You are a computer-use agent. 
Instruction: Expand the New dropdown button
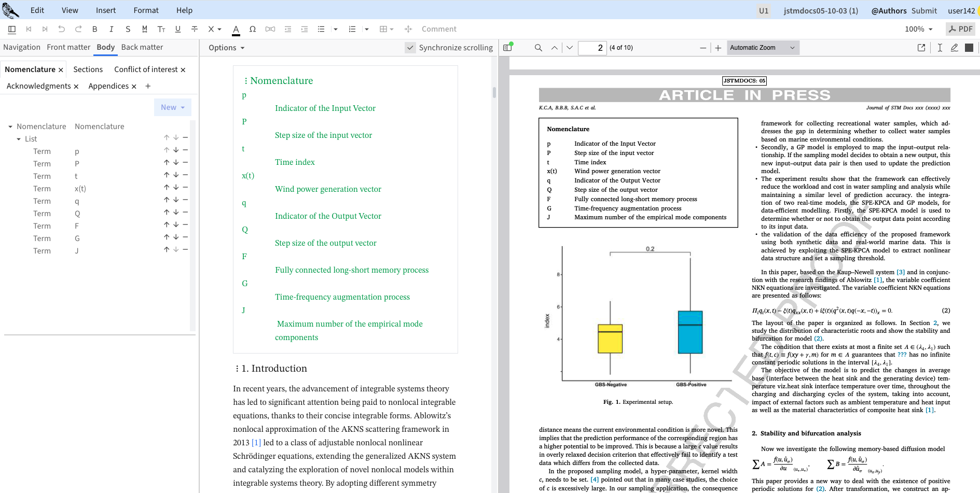click(173, 107)
